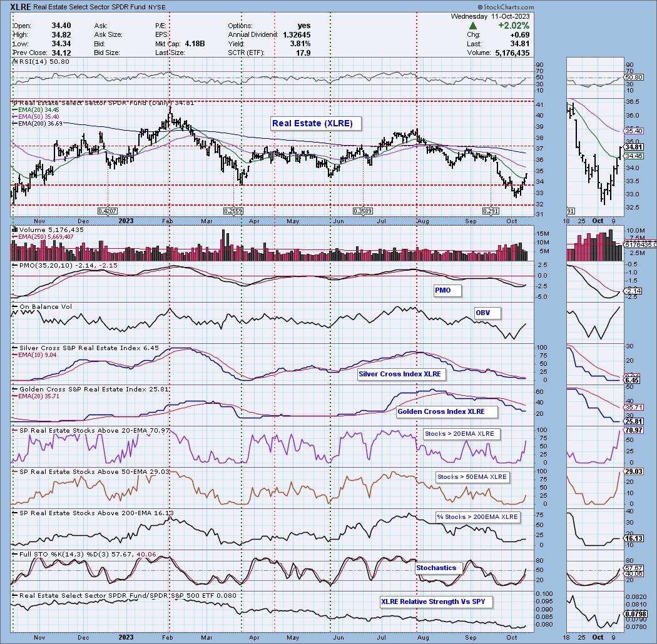Click the 25.81 Golden Cross tag in zoom panel
This screenshot has height=644, width=657.
coord(633,421)
